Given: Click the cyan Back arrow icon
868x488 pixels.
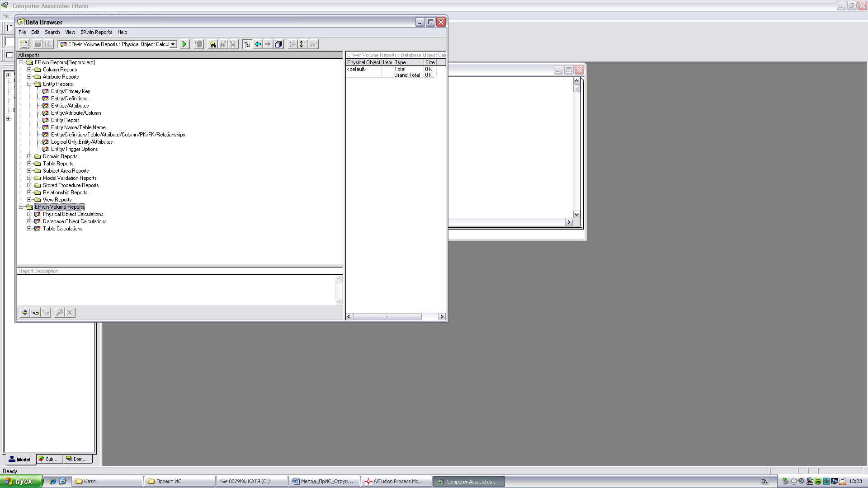Looking at the screenshot, I should tap(258, 44).
